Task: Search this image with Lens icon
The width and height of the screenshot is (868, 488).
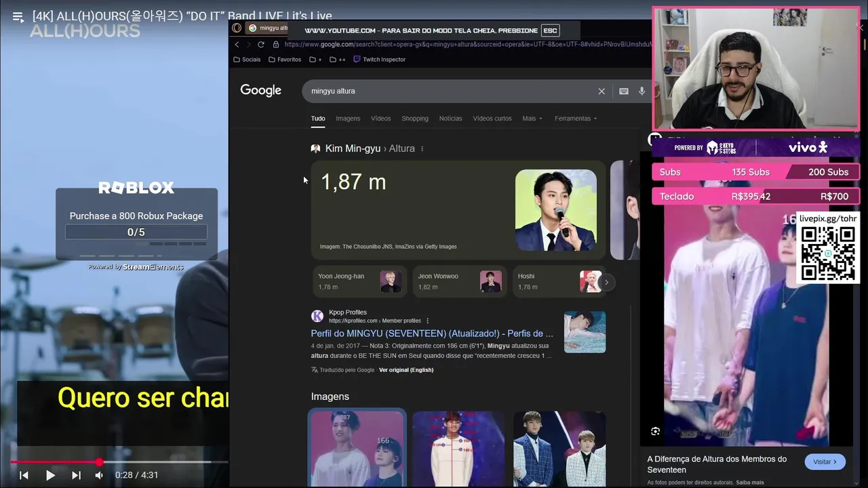Action: 655,431
